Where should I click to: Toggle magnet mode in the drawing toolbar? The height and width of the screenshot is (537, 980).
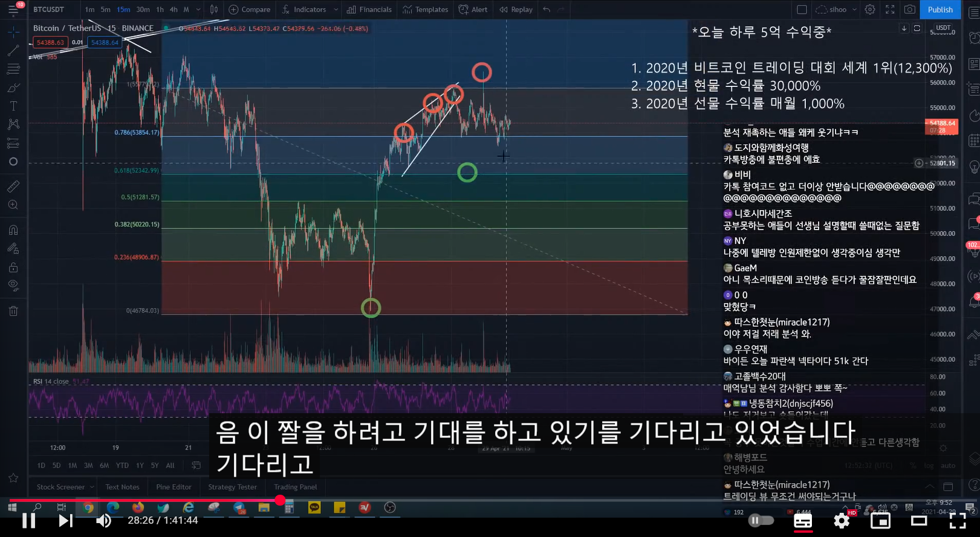pyautogui.click(x=13, y=230)
